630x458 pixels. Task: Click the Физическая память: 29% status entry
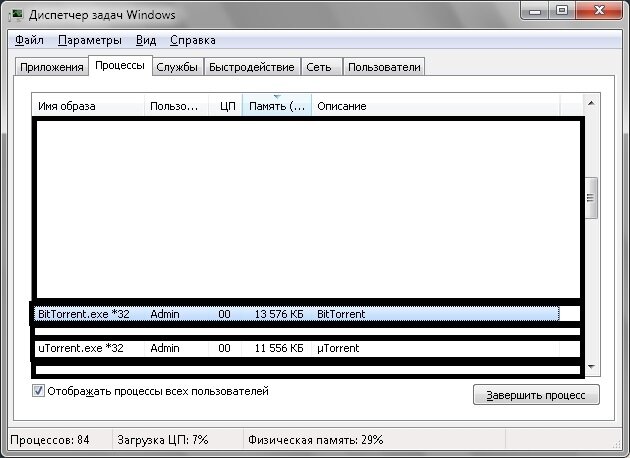[315, 440]
